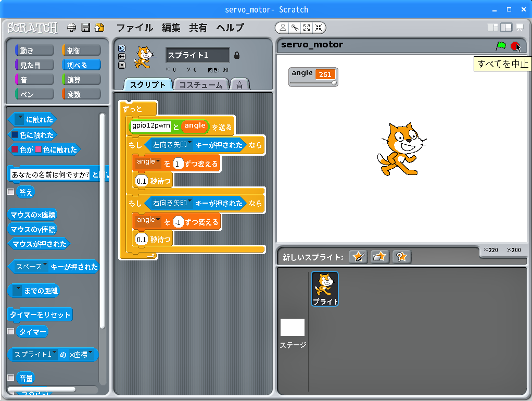Viewport: 532px width, 401px height.
Task: Click the red stop-all button
Action: [515, 46]
